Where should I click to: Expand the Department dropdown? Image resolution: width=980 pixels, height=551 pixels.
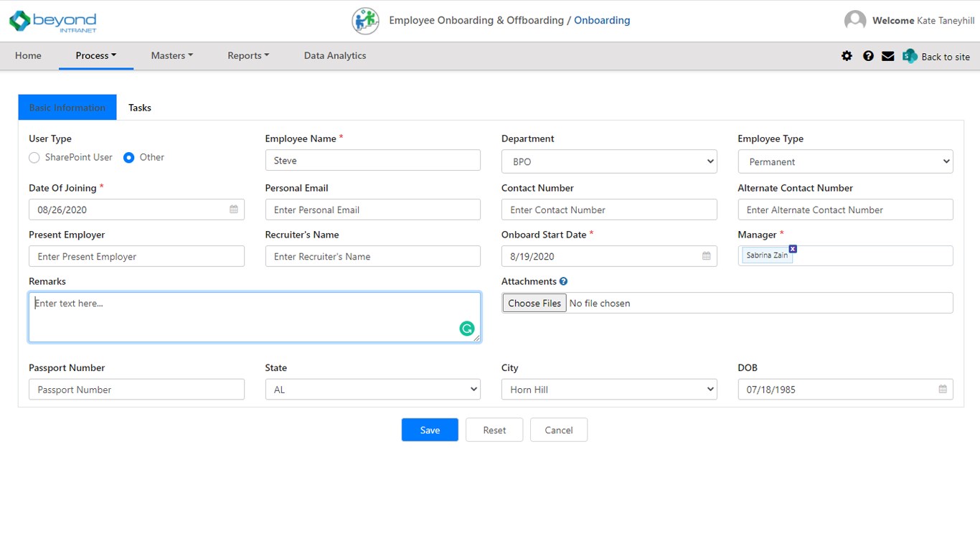[x=609, y=162]
